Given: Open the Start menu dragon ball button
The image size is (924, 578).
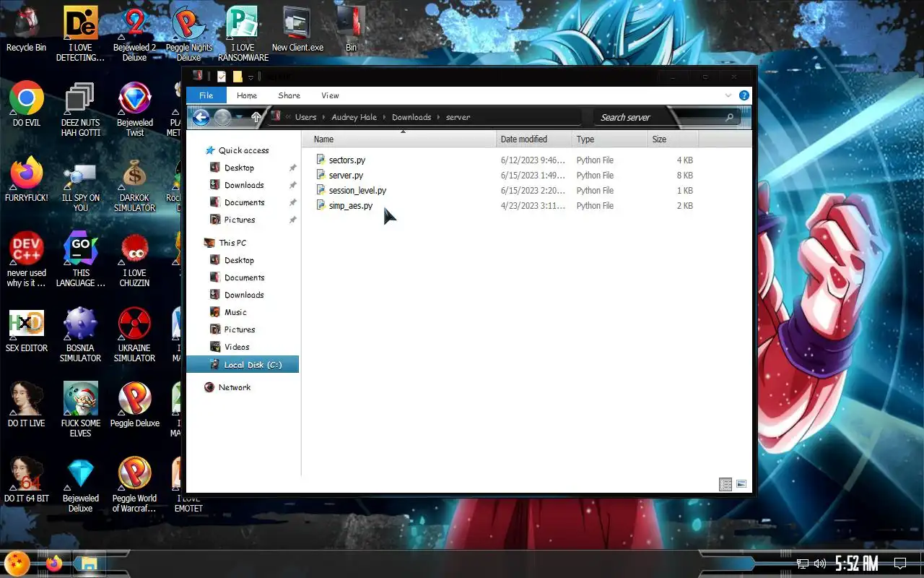Looking at the screenshot, I should pos(17,563).
